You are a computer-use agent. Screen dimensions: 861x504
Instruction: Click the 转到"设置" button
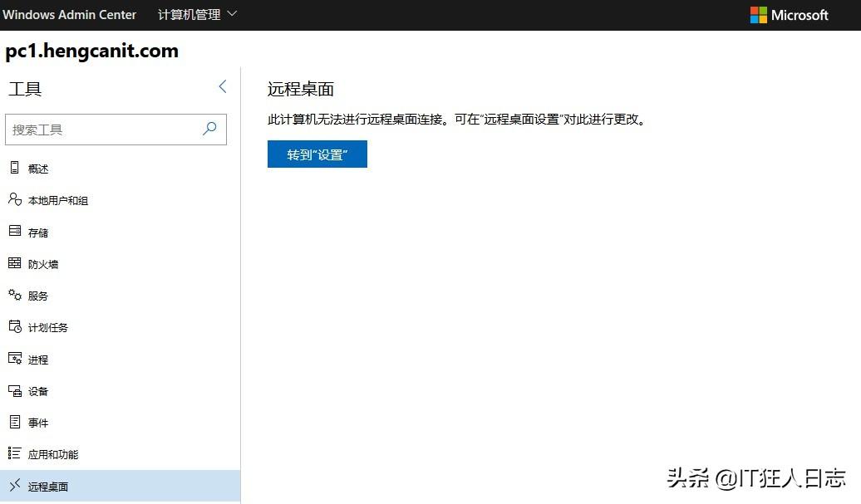point(317,154)
